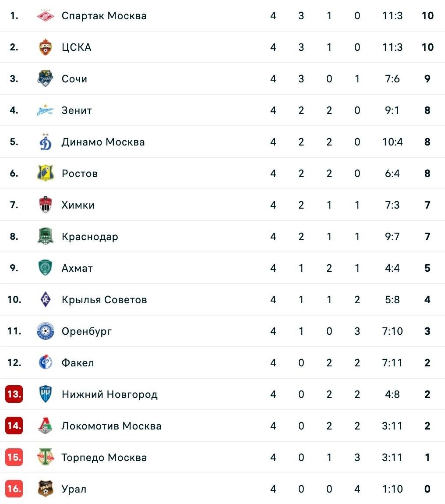
Task: Click the Krasnodar club logo
Action: (45, 236)
